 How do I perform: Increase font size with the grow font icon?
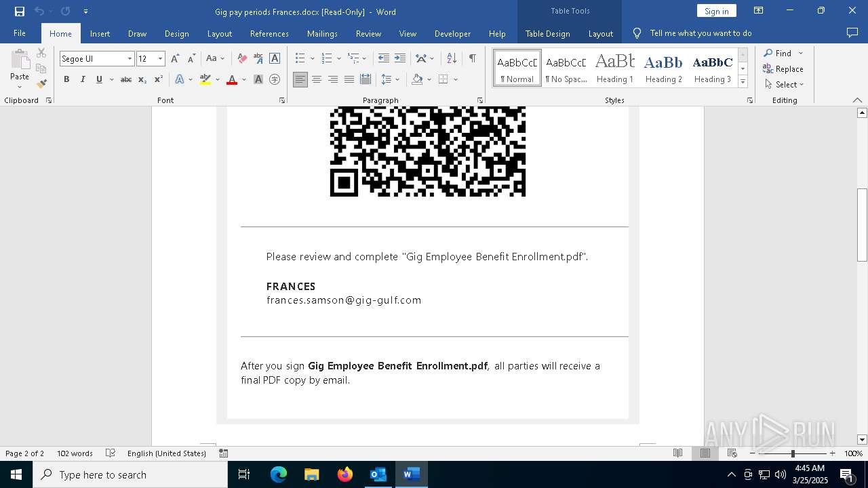click(176, 59)
